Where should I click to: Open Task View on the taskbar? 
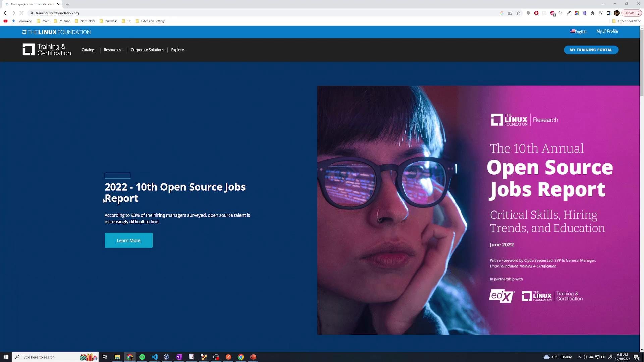(105, 357)
